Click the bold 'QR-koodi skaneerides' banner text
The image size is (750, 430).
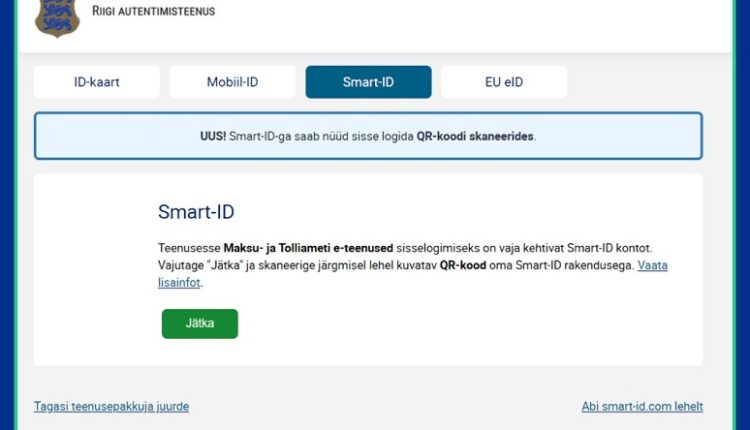(x=475, y=136)
